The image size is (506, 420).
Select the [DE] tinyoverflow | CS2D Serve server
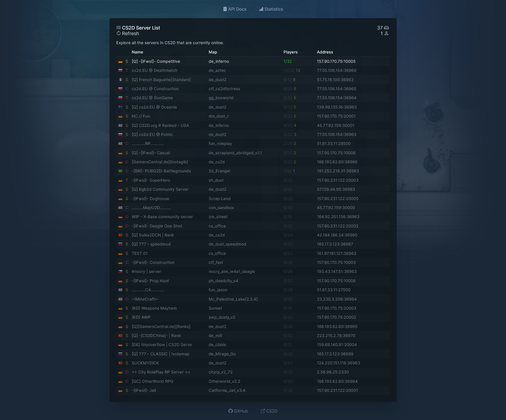162,345
